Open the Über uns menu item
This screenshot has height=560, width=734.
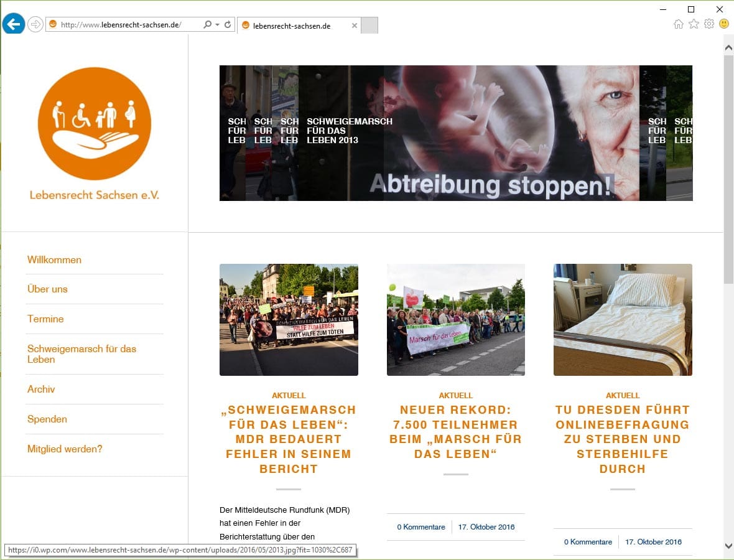tap(47, 289)
